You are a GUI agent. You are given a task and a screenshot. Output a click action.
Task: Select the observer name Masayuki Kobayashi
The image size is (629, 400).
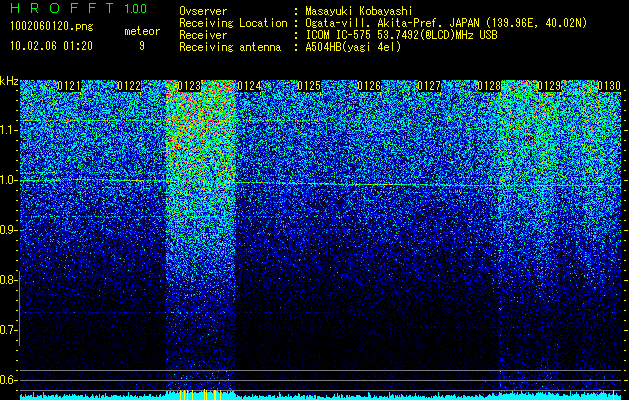click(x=359, y=11)
